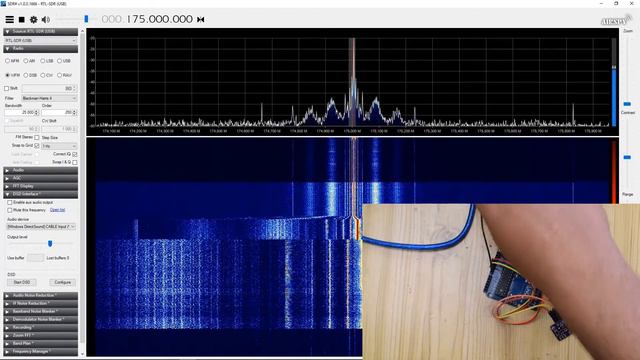Expand the Baseband Noise Blanker panel
The height and width of the screenshot is (360, 640).
(40, 311)
